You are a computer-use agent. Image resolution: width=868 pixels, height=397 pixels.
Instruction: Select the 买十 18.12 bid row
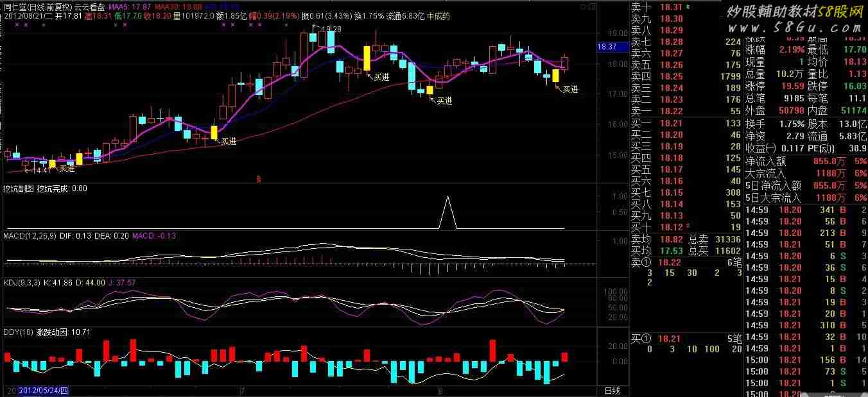(x=686, y=227)
